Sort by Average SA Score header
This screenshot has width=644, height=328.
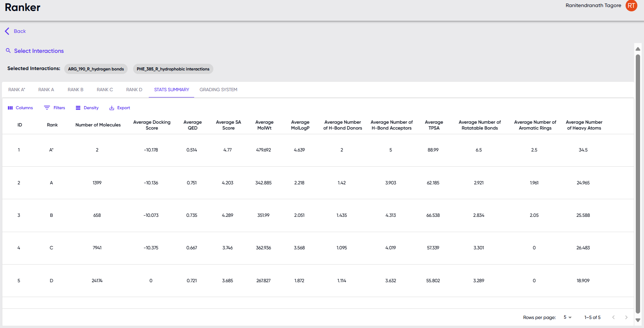point(228,125)
